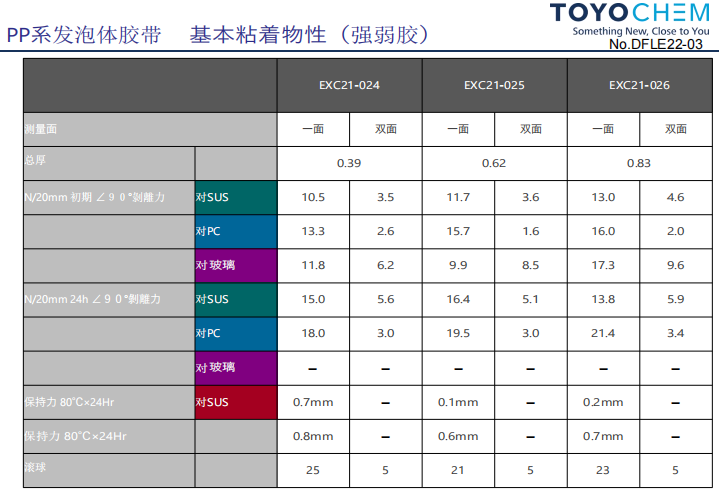
Task: Click the blue 对PC cell in 24h peel section
Action: 236,334
